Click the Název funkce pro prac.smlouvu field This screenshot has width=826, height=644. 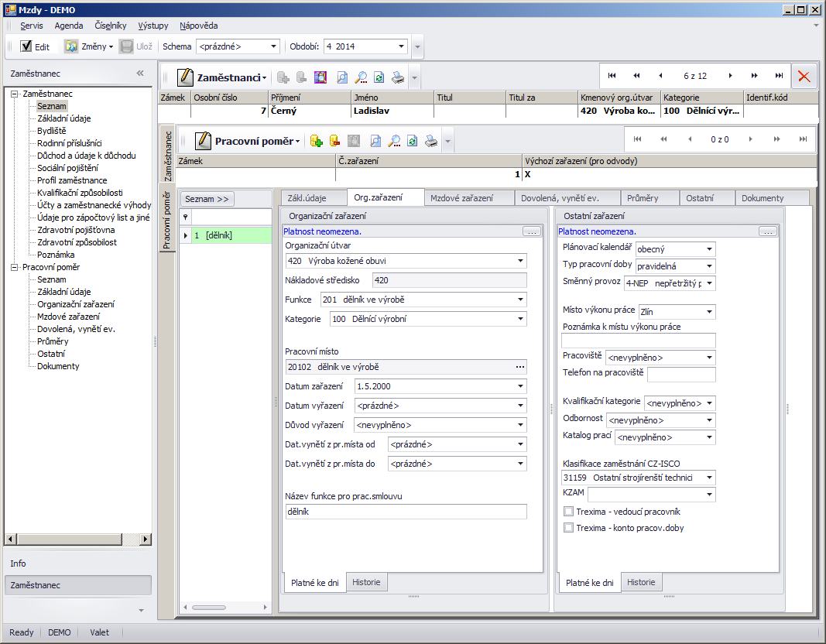[406, 512]
